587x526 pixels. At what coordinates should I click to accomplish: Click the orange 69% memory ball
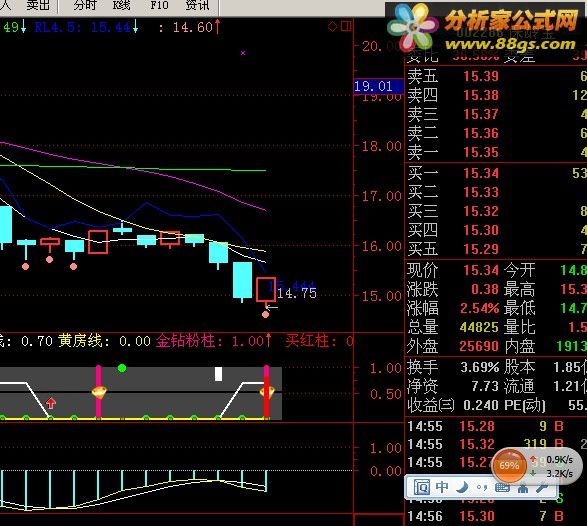coord(509,466)
